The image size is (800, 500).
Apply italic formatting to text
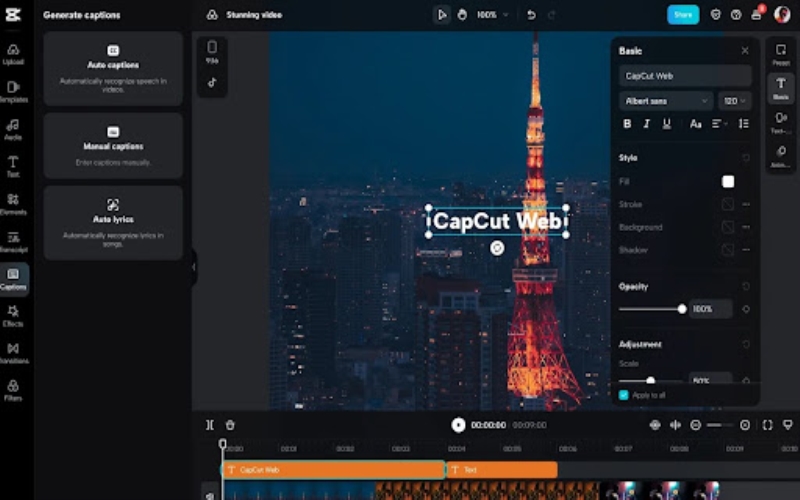pyautogui.click(x=647, y=124)
